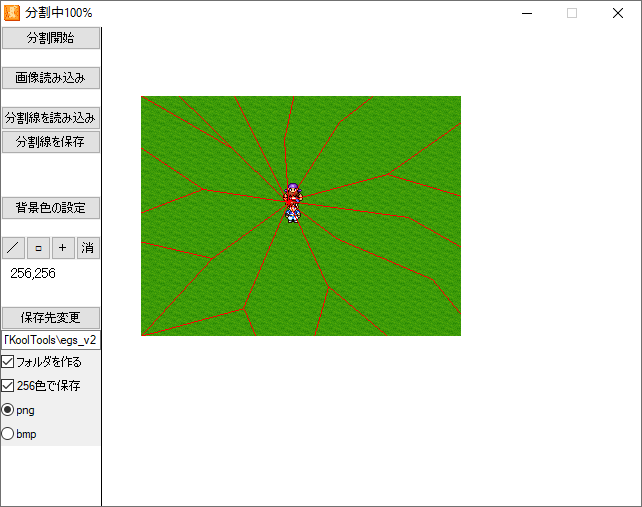Click the 画像読み込み button
This screenshot has height=507, width=642.
[x=51, y=78]
